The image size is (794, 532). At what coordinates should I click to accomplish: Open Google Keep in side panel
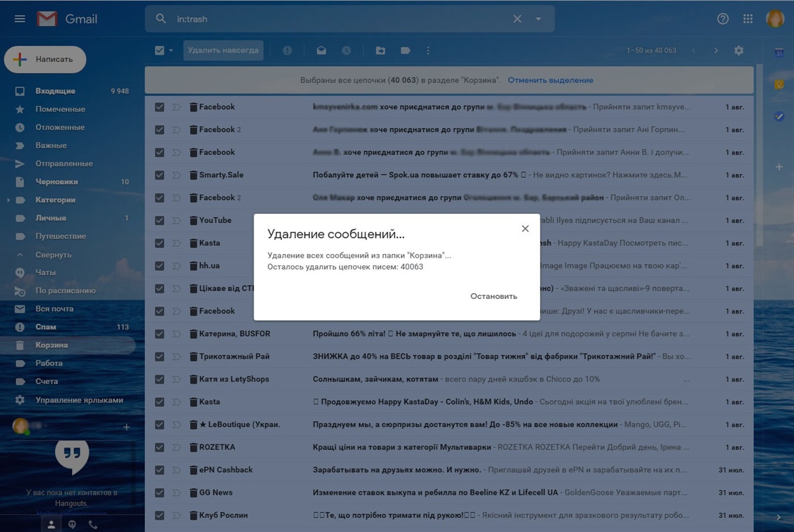click(779, 84)
